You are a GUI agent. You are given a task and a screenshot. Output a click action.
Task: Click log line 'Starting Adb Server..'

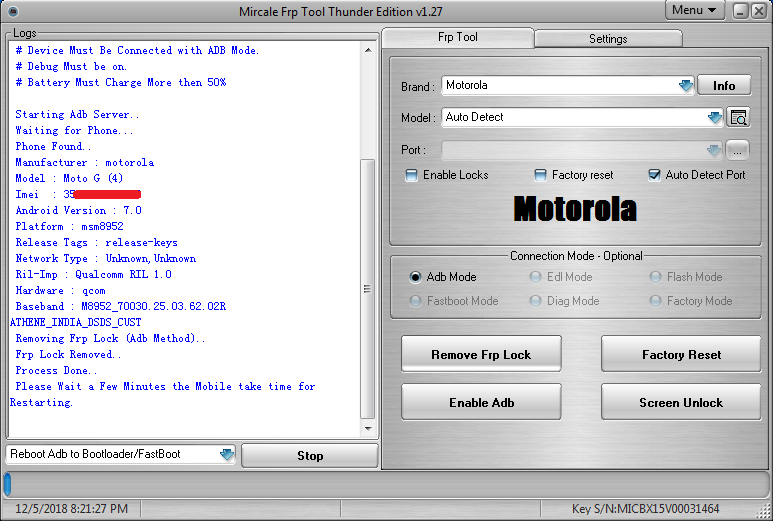[x=77, y=114]
